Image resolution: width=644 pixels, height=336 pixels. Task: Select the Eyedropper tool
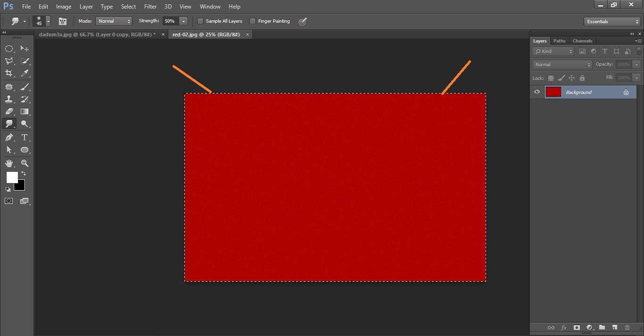click(25, 73)
